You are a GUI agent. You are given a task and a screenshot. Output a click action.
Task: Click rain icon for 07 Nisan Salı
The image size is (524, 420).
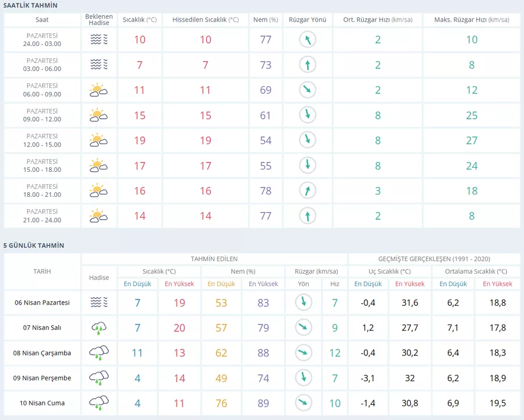99,328
